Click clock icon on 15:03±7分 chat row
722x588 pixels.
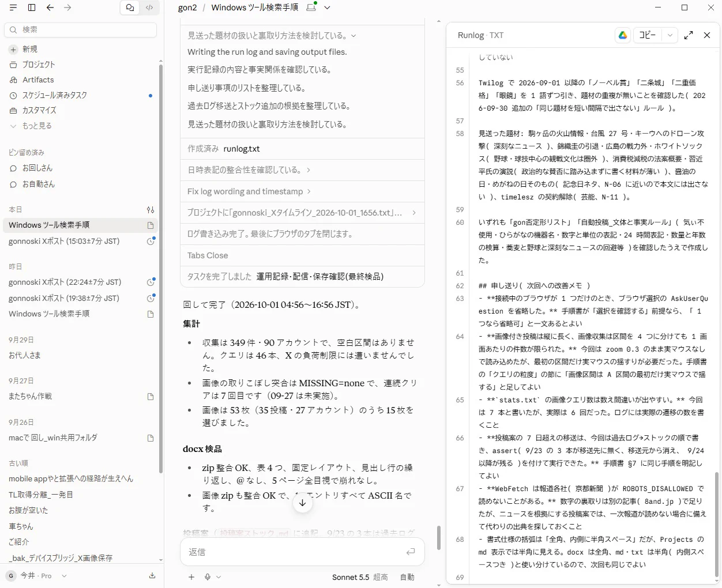pyautogui.click(x=151, y=242)
